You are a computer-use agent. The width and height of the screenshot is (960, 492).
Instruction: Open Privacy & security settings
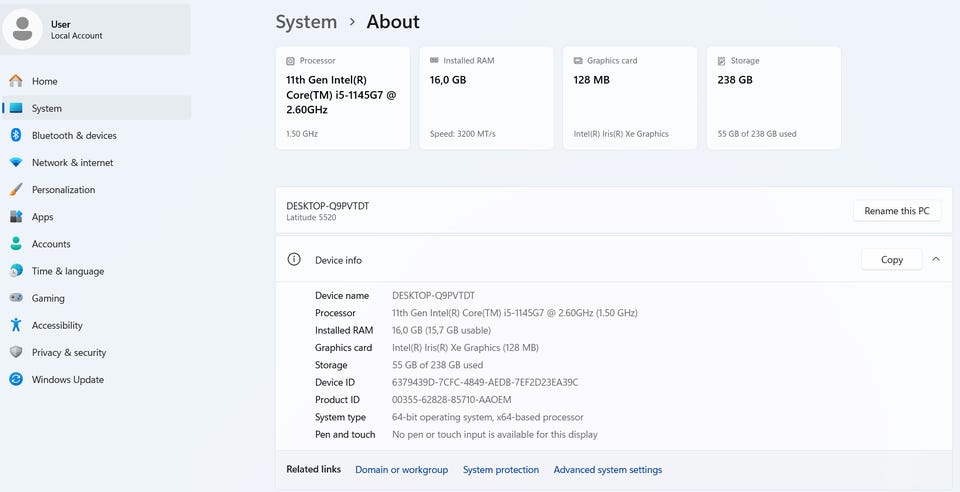(97, 352)
